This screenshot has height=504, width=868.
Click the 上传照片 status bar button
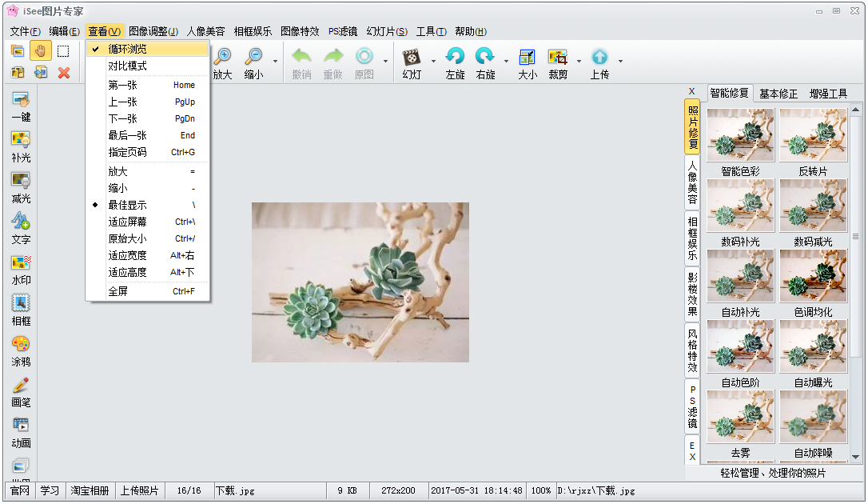[x=140, y=490]
